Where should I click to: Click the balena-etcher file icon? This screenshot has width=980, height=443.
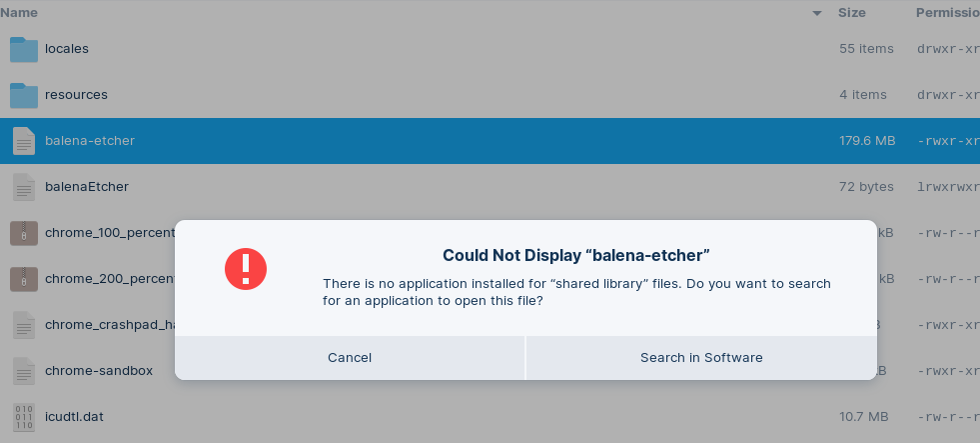(x=24, y=141)
